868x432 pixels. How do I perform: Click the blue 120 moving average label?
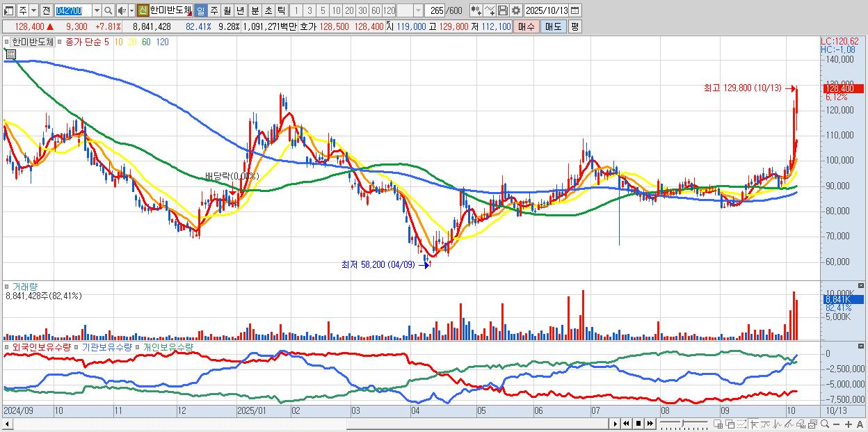point(162,42)
